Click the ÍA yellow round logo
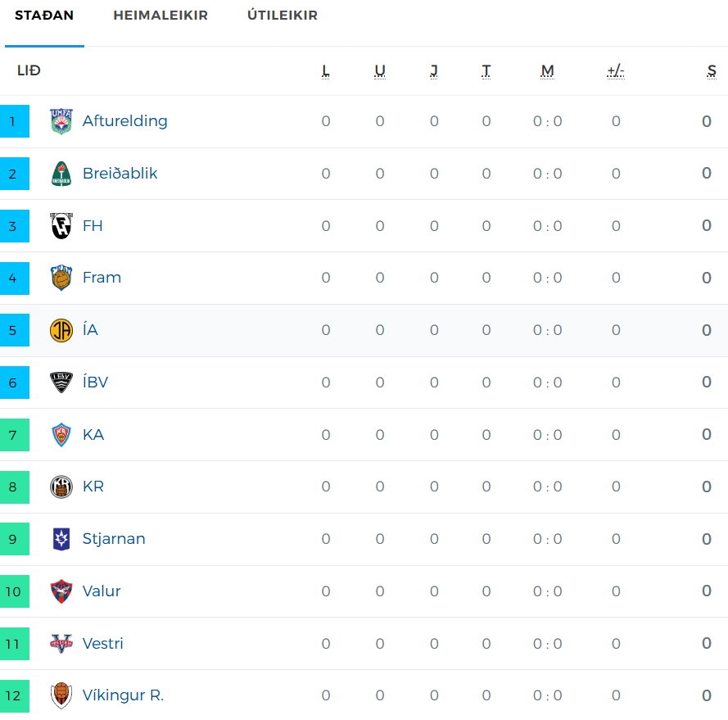 click(61, 330)
